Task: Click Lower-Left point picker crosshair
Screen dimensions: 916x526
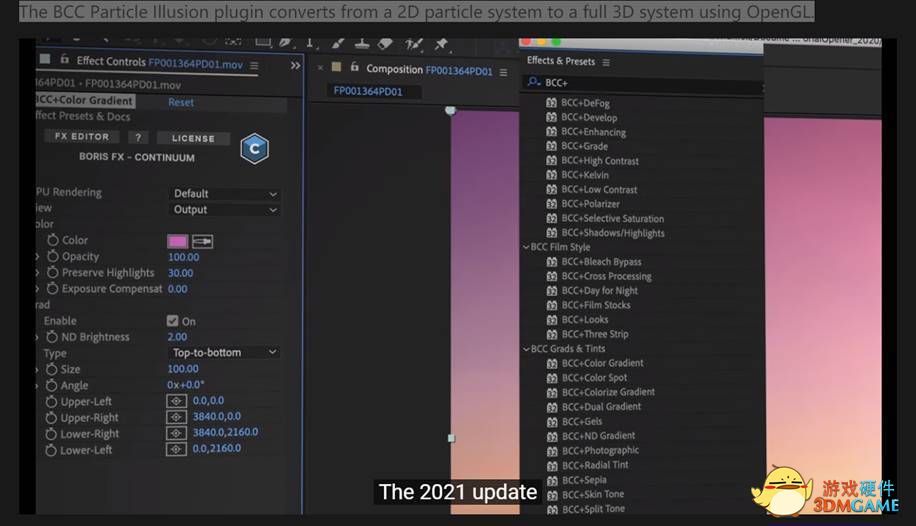Action: click(x=176, y=449)
